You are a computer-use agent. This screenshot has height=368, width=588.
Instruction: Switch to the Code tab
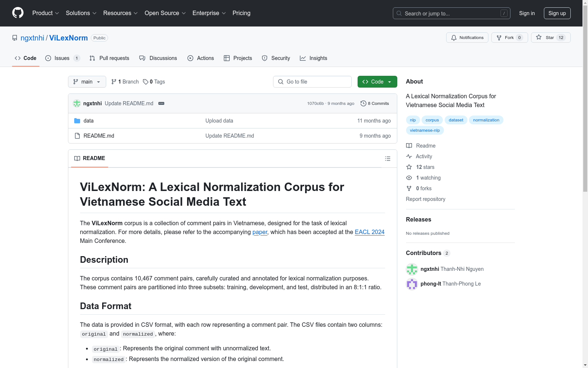click(26, 58)
